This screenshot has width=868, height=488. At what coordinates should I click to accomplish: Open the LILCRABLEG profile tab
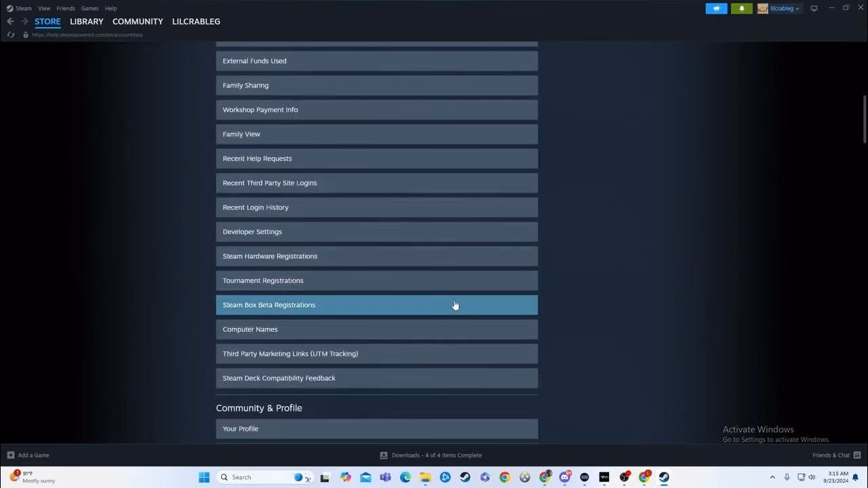point(196,22)
